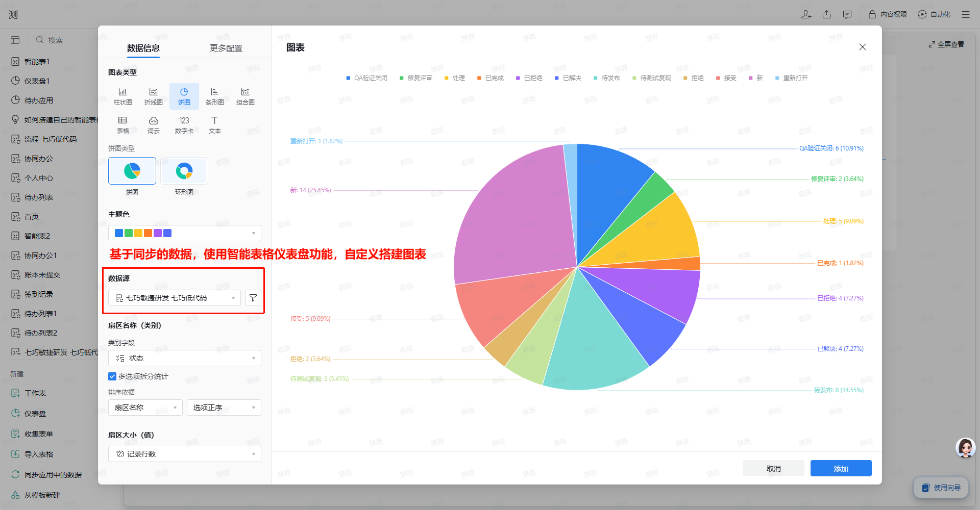The width and height of the screenshot is (980, 510).
Task: Expand the 类别字段 状态 dropdown
Action: pos(184,358)
